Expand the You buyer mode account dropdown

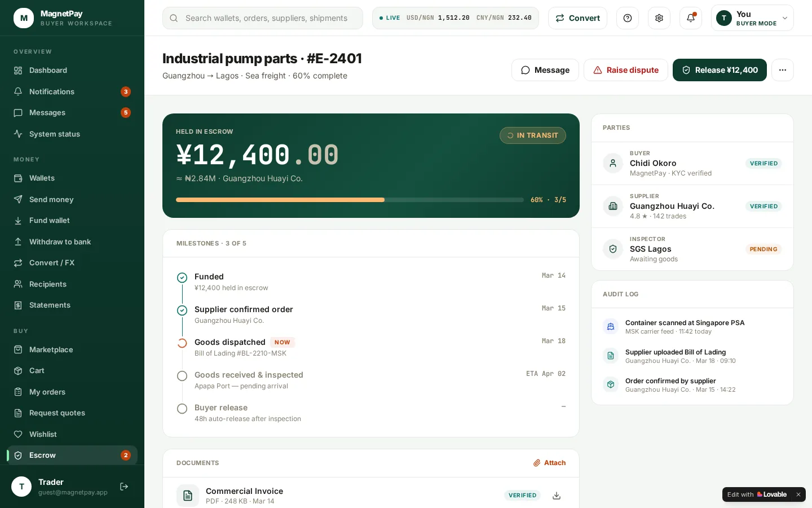(x=752, y=18)
